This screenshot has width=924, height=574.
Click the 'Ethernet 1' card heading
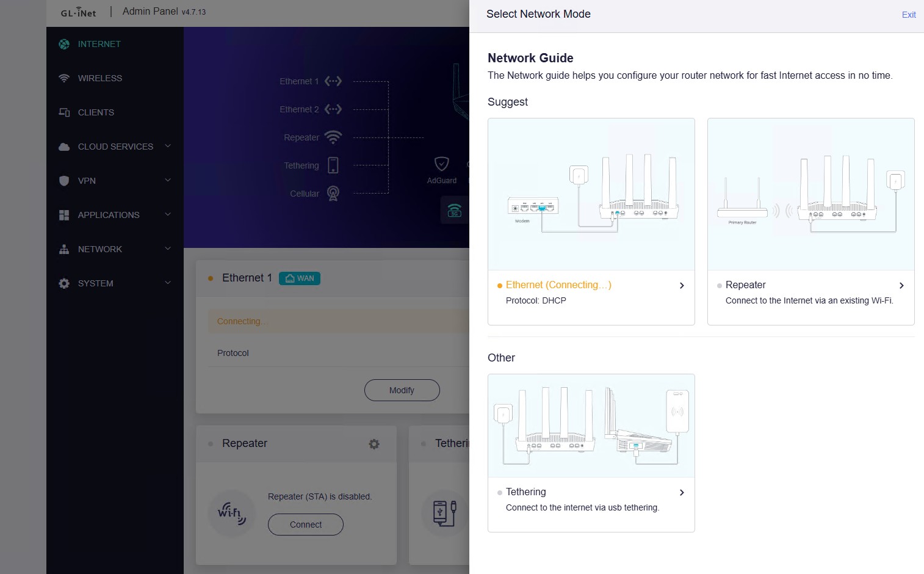click(247, 278)
